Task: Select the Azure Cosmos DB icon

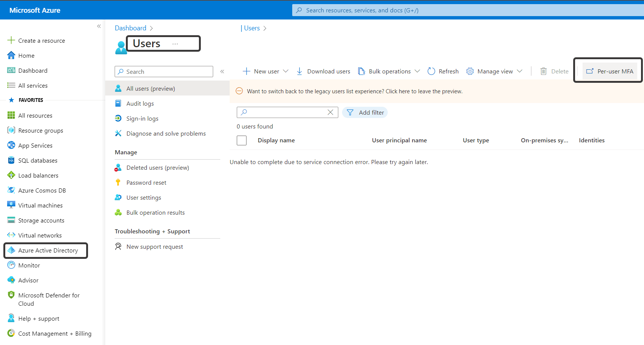Action: (11, 190)
